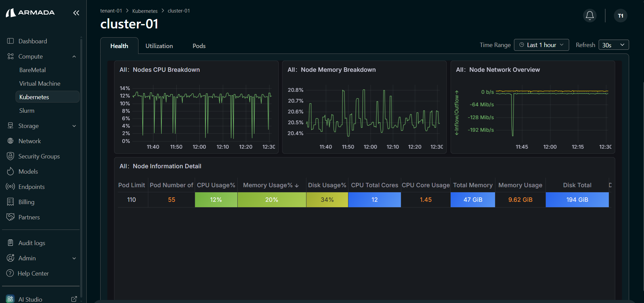Go to Kubernetes breadcrumb link
644x303 pixels.
pos(145,11)
